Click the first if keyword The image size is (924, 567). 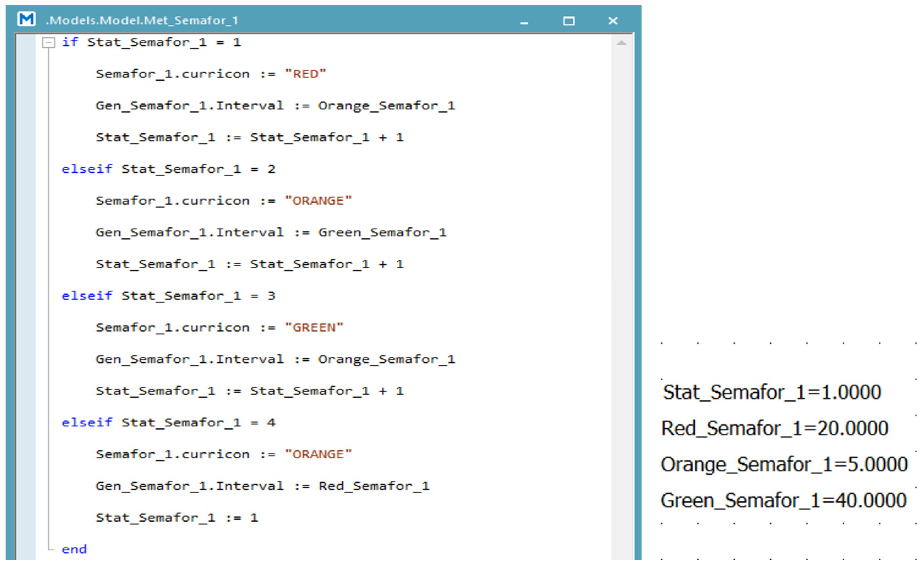tap(70, 42)
